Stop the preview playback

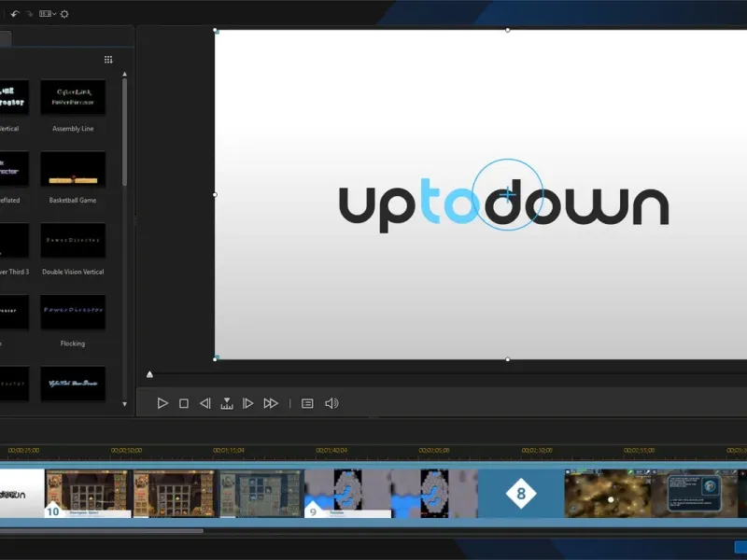(x=183, y=403)
